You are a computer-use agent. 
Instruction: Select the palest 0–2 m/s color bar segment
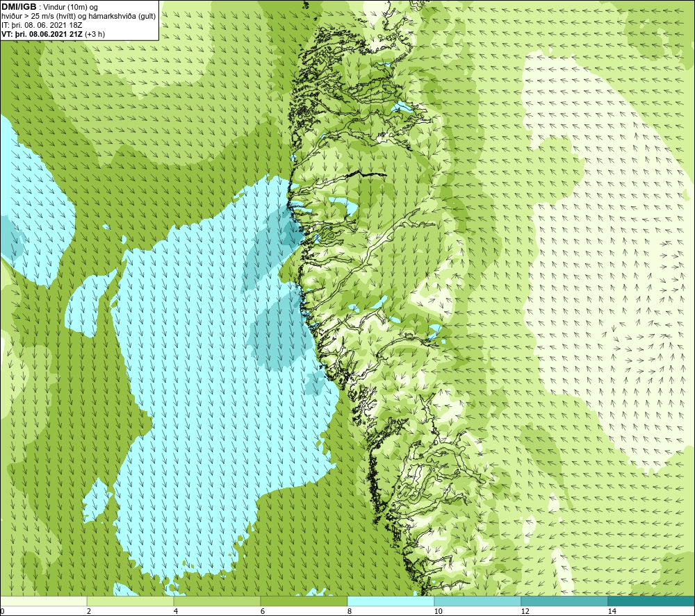[43, 601]
